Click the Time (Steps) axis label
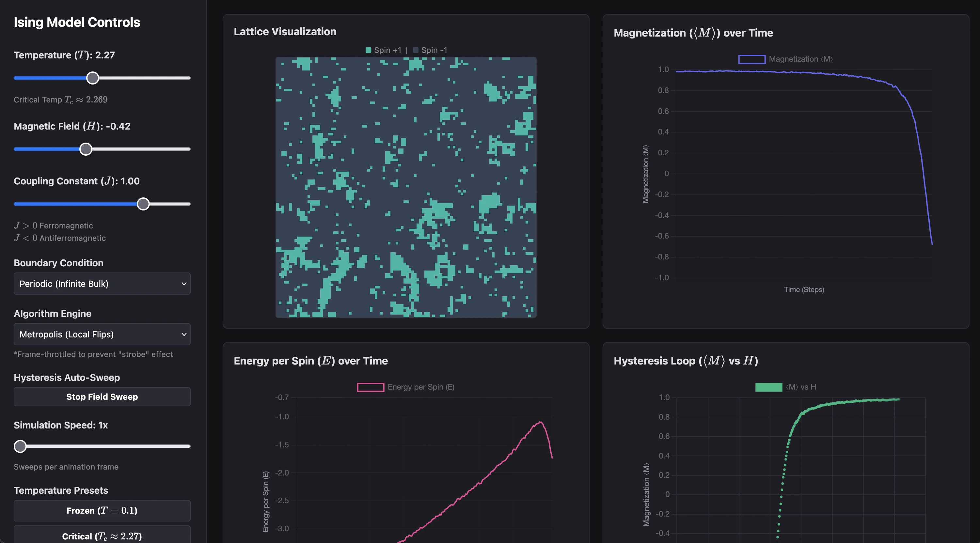Image resolution: width=980 pixels, height=543 pixels. click(804, 290)
